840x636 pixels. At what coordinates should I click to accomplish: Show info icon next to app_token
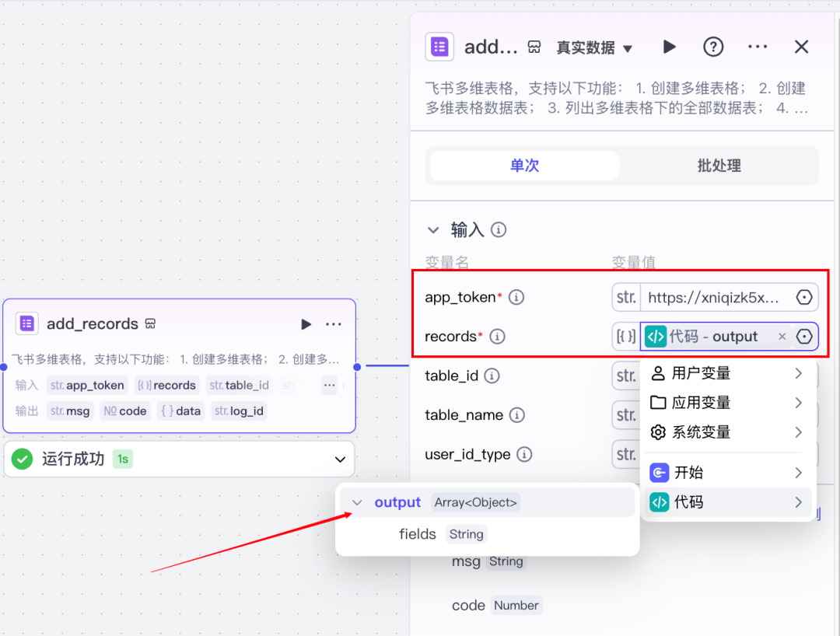[516, 297]
